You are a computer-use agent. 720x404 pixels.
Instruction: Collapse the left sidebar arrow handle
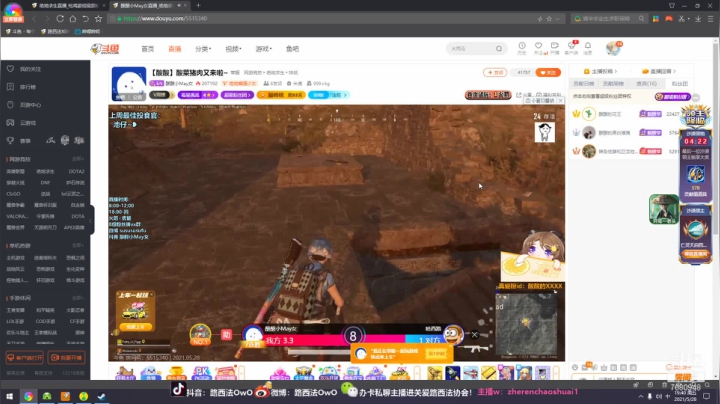pyautogui.click(x=92, y=220)
